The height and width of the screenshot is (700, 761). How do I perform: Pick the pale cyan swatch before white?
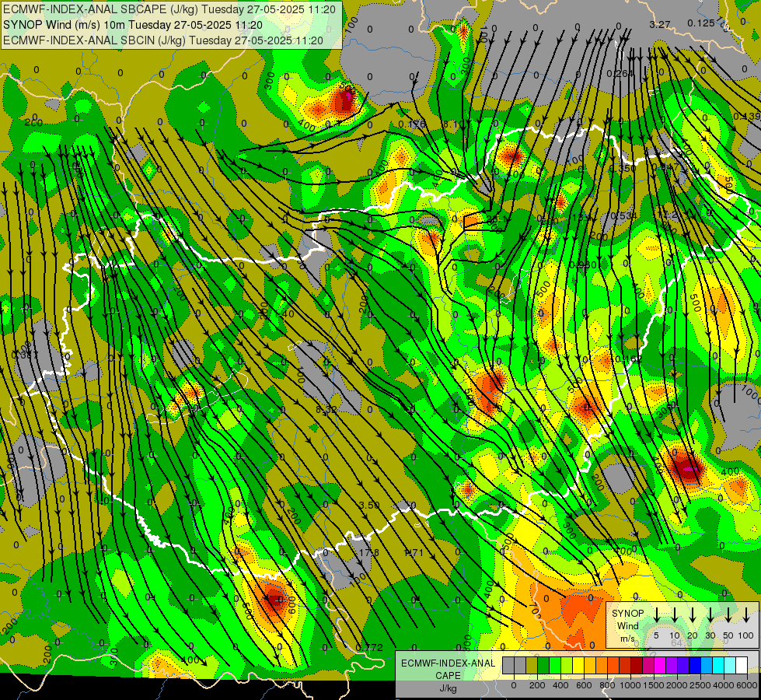tap(730, 665)
